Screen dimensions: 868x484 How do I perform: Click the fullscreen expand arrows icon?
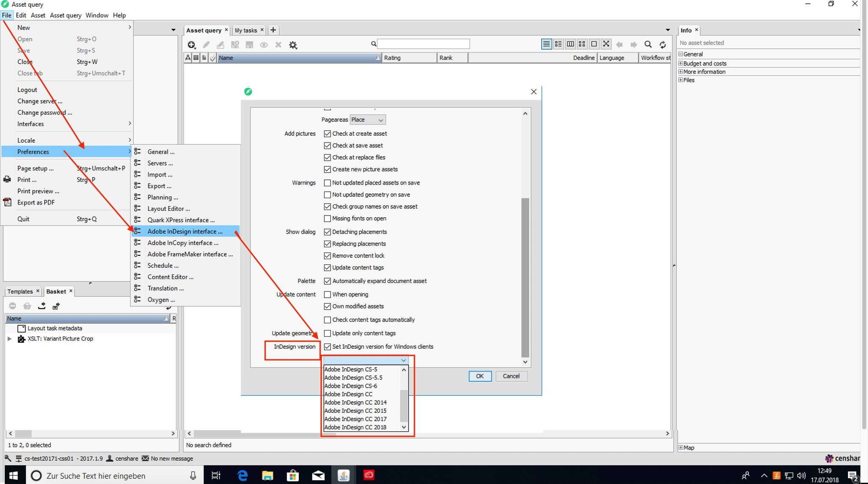[x=606, y=44]
